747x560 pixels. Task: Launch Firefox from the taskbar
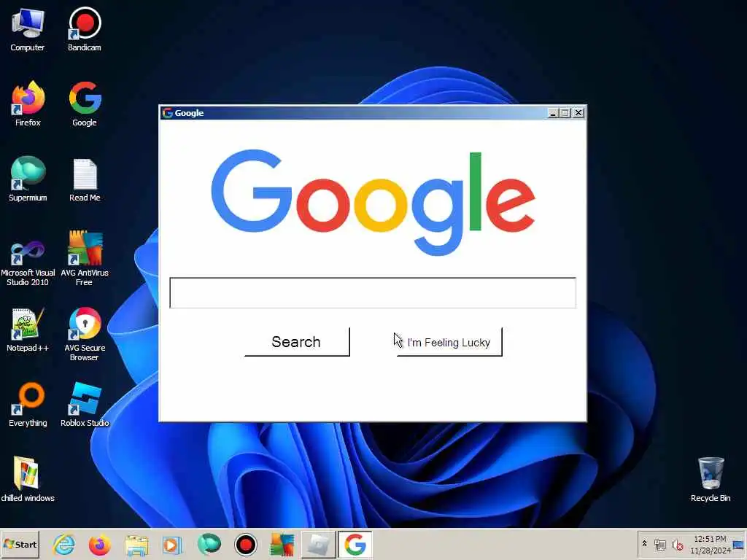(99, 545)
